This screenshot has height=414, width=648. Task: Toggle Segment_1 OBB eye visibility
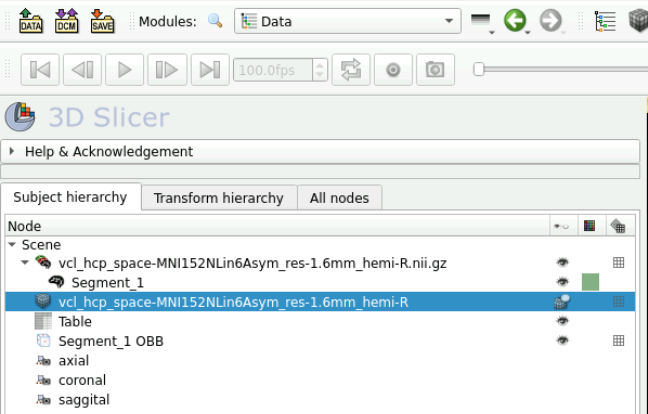562,340
